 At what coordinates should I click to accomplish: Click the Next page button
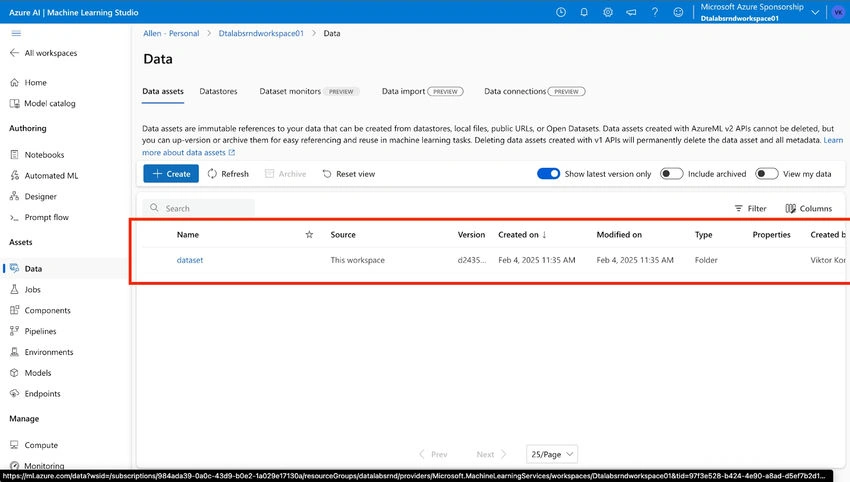click(491, 454)
